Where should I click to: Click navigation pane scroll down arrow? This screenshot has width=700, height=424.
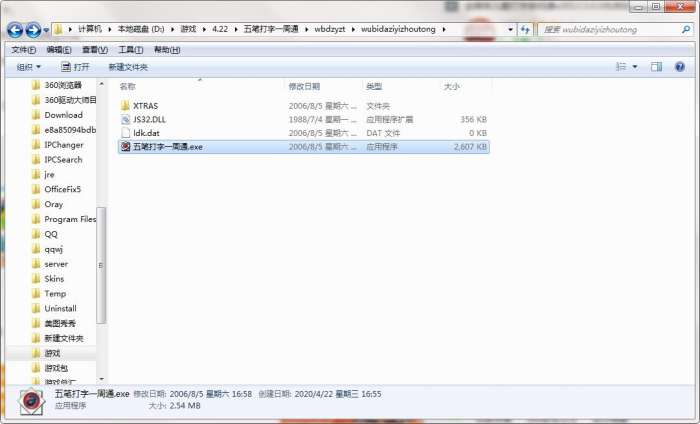(101, 379)
